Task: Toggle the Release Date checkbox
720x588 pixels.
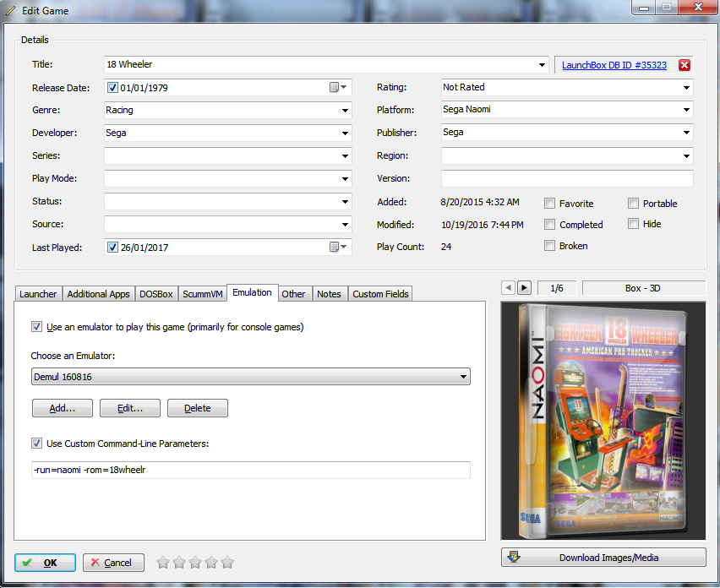Action: pos(112,87)
